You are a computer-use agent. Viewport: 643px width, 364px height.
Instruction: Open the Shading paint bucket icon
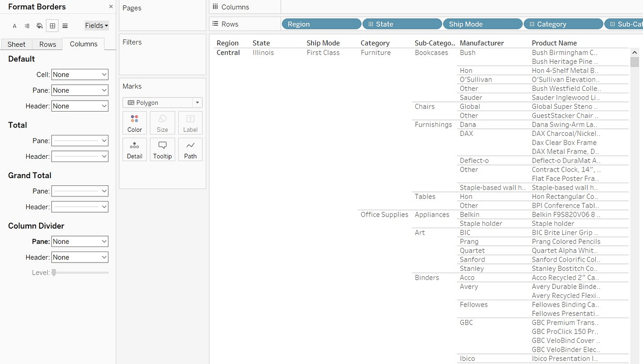(x=39, y=26)
